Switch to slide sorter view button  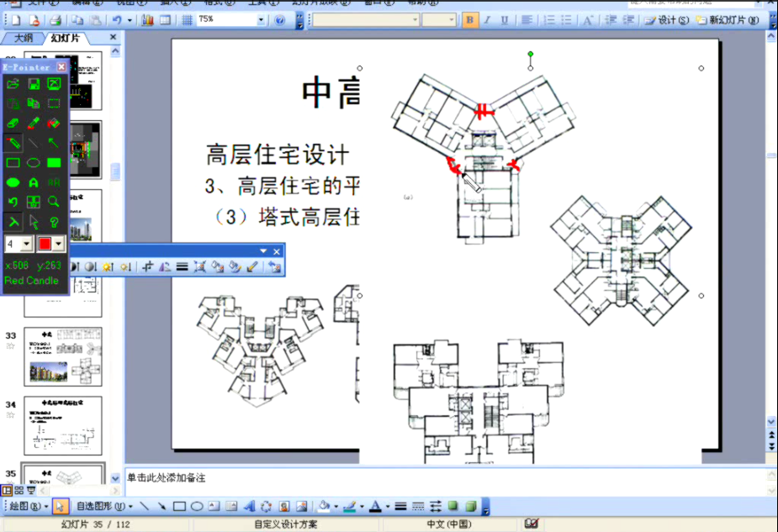click(x=19, y=490)
